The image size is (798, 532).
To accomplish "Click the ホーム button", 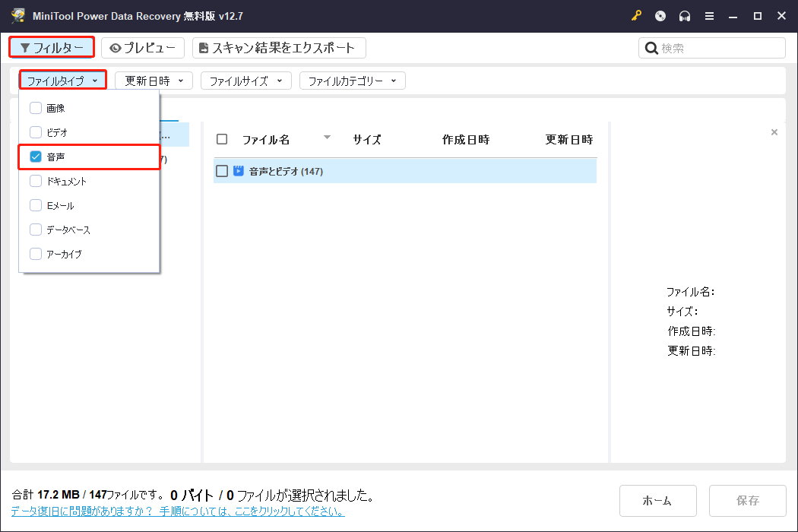I will (658, 501).
